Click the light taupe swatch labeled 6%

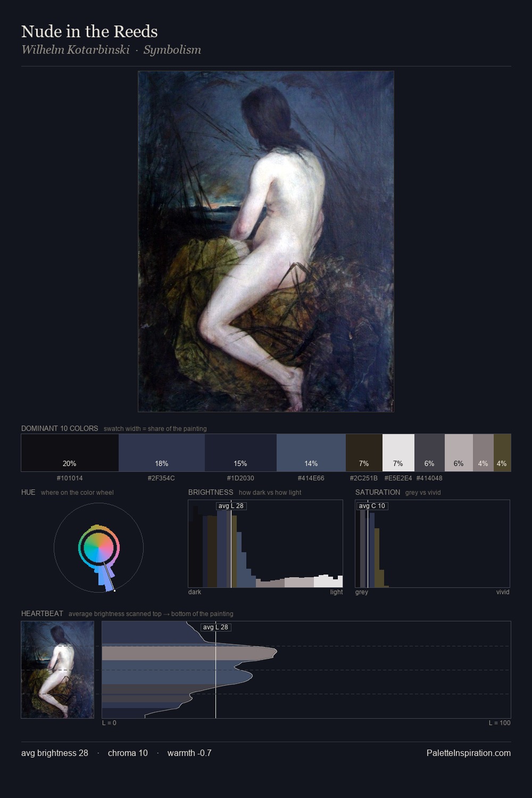[x=459, y=453]
